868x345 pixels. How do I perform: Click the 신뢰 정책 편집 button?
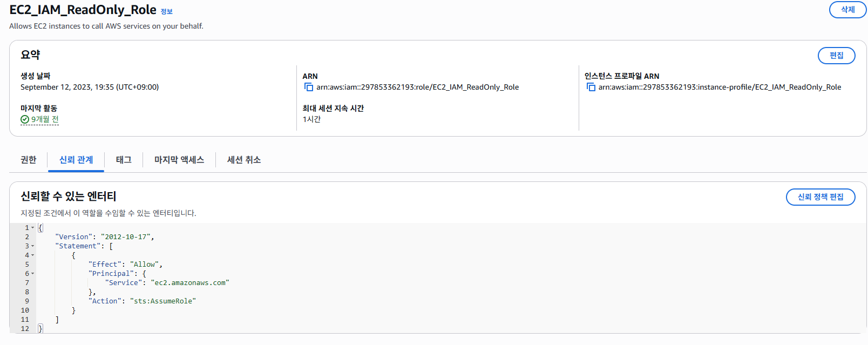pyautogui.click(x=820, y=197)
